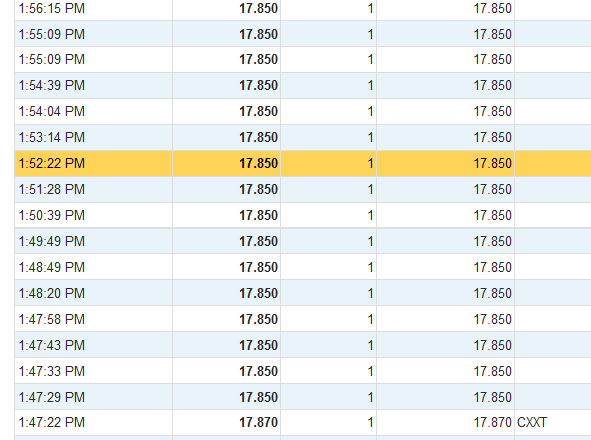This screenshot has width=591, height=440.
Task: Click the bold 17.870 price value
Action: pos(259,422)
